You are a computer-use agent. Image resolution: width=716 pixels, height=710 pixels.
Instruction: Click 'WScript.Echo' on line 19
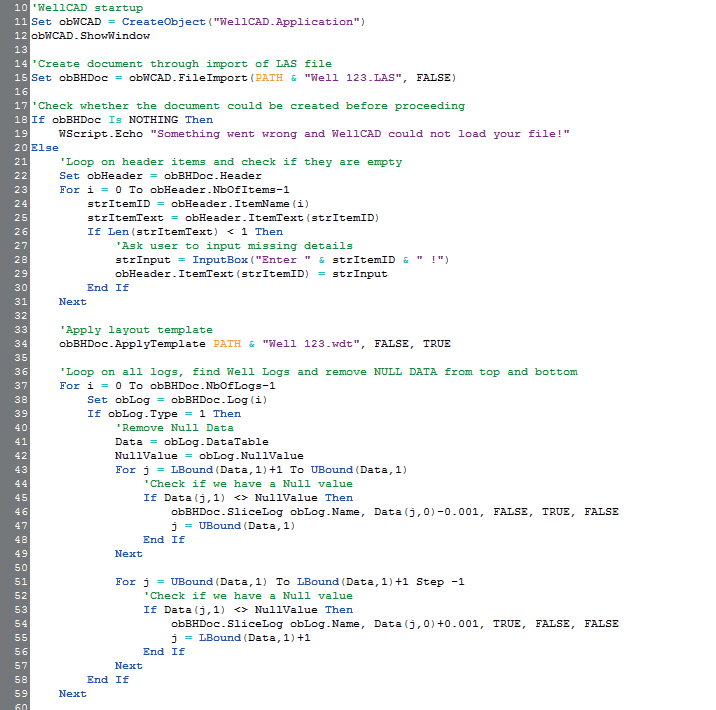101,134
